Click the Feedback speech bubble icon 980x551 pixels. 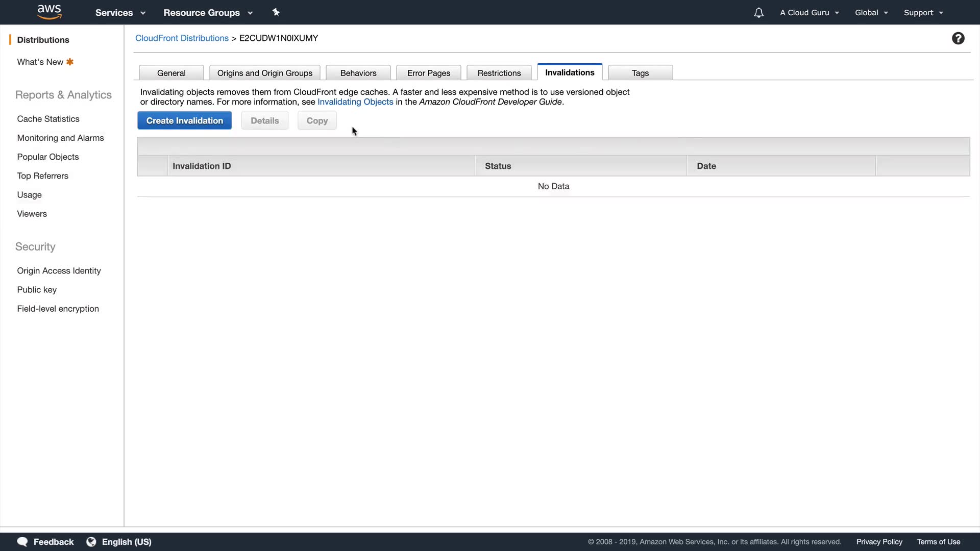22,542
